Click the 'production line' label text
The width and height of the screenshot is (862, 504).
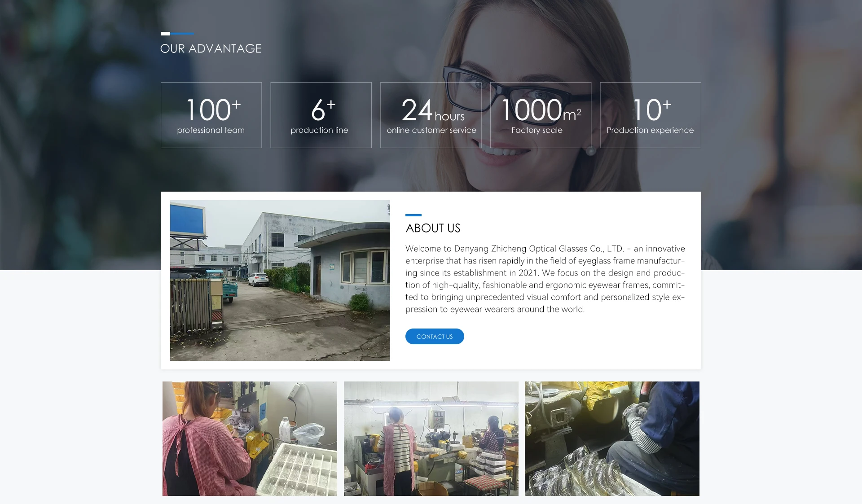[319, 130]
